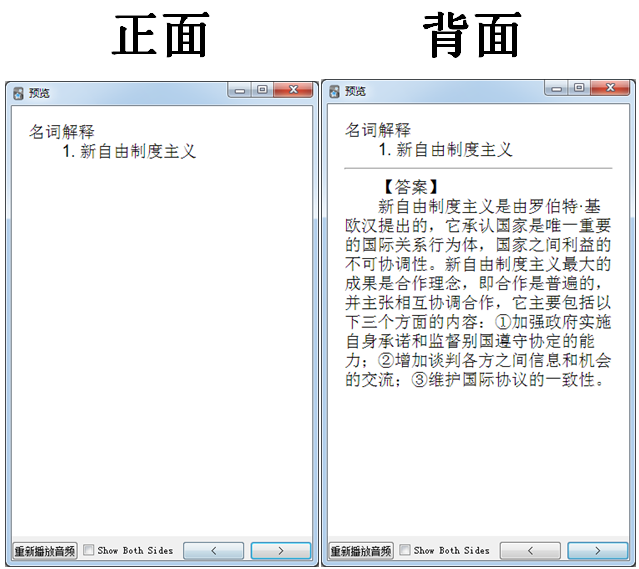Screen dimensions: 639x569
Task: Click the app icon in right window title bar
Action: (334, 92)
